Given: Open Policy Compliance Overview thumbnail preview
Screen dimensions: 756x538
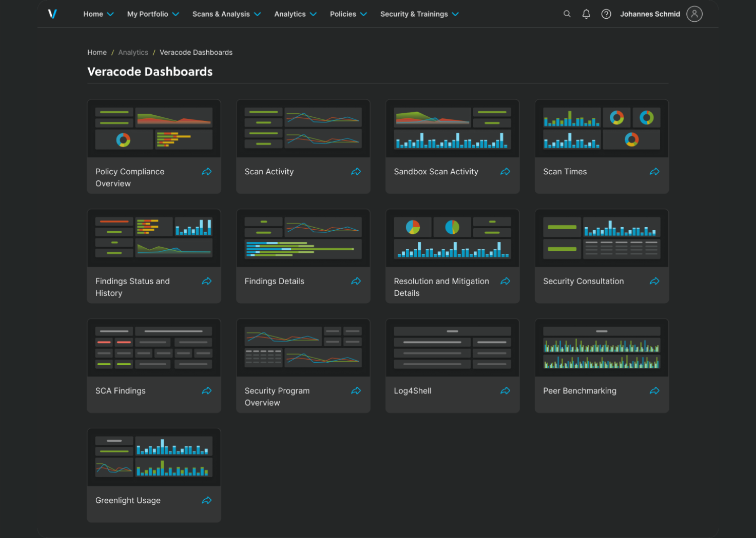Looking at the screenshot, I should tap(154, 128).
